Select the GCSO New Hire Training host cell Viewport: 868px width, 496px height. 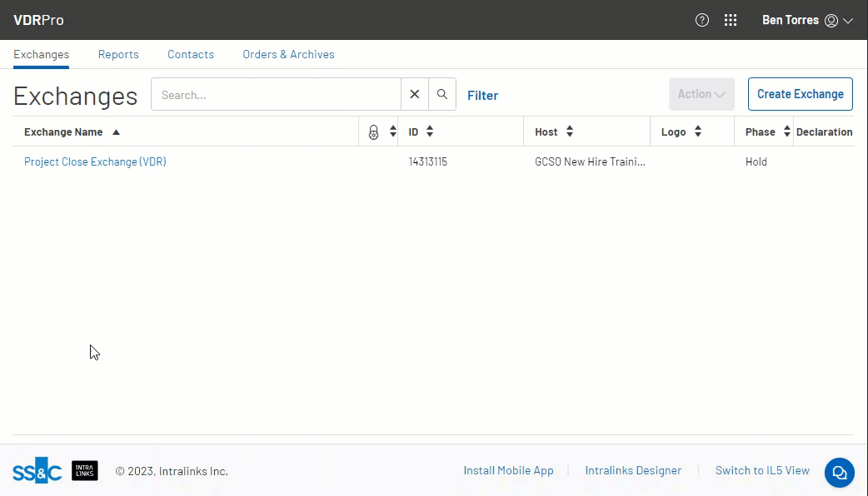tap(590, 162)
